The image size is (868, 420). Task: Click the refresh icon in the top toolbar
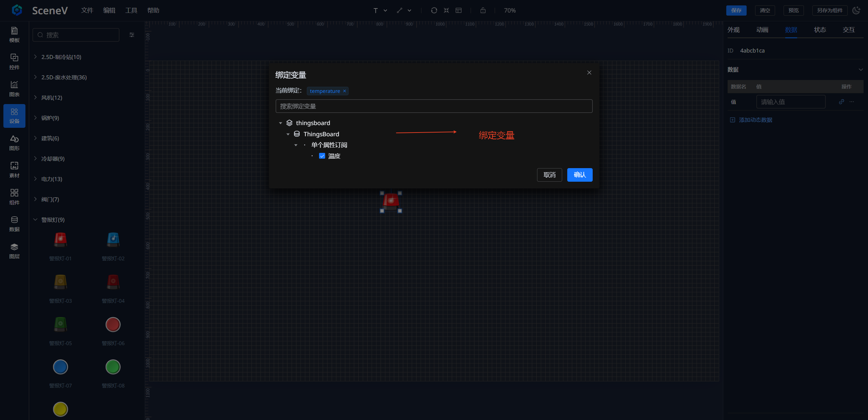434,11
